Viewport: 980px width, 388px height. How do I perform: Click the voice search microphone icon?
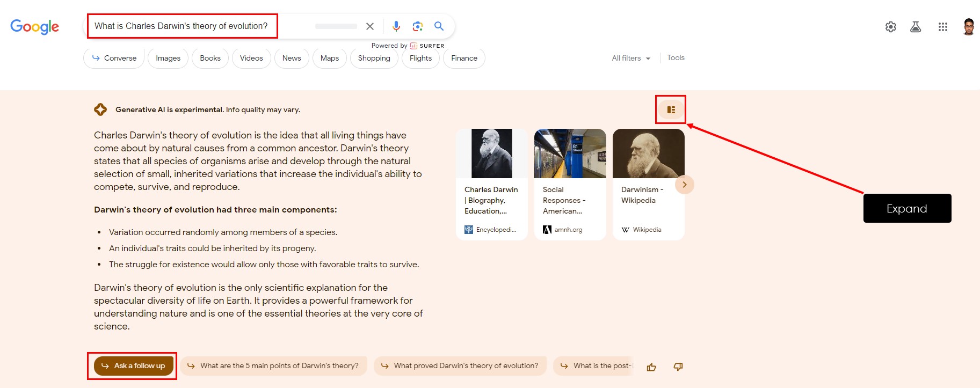click(396, 26)
